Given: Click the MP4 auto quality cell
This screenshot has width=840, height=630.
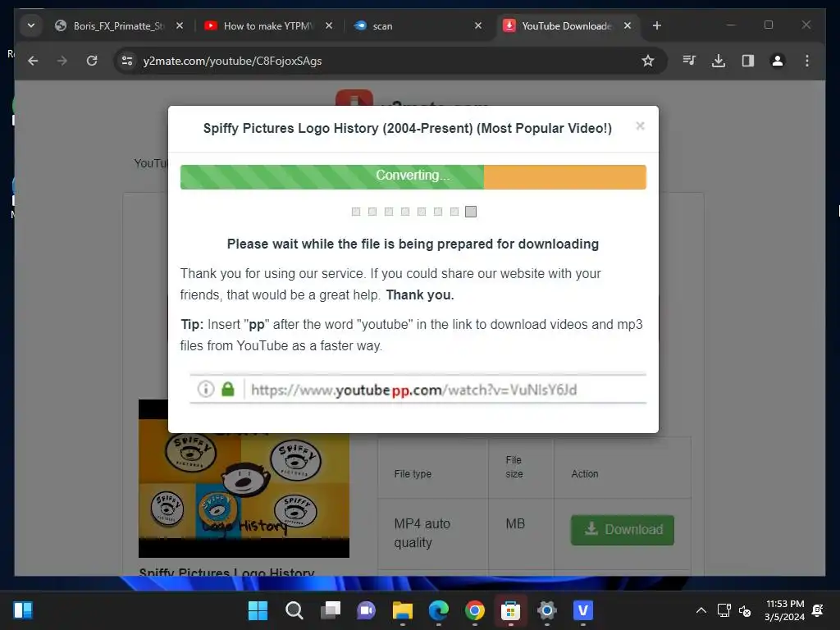Looking at the screenshot, I should click(x=433, y=533).
